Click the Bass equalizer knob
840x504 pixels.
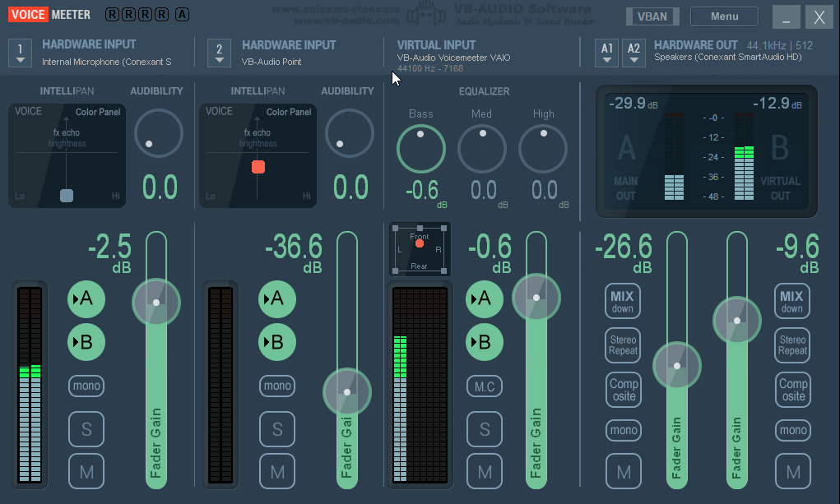click(421, 149)
